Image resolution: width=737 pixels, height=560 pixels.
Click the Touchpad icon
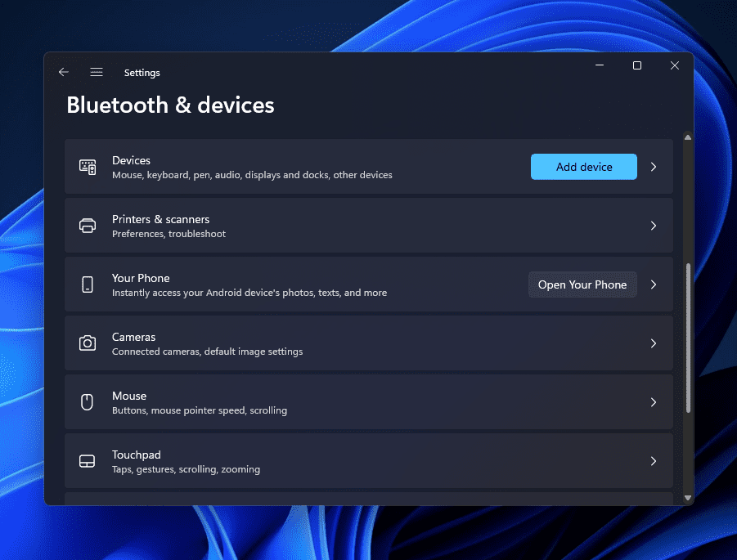(88, 461)
